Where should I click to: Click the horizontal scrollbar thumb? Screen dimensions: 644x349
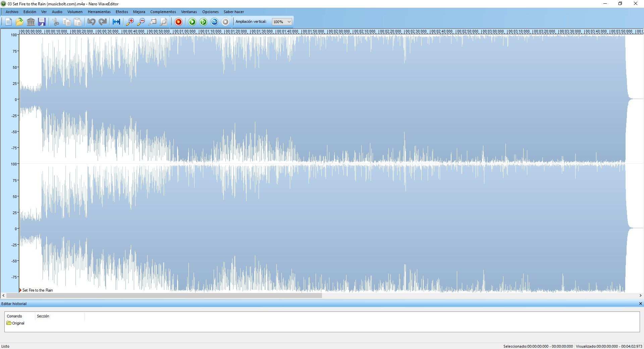[x=164, y=296]
